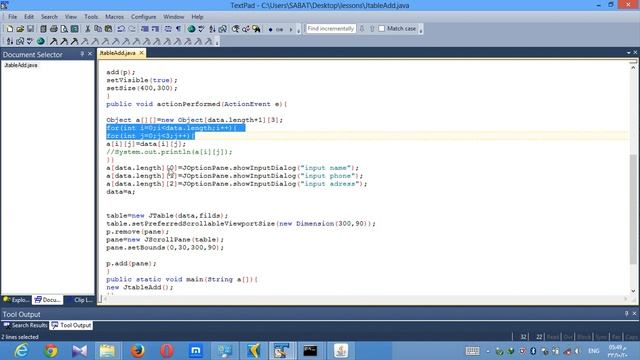Toggle visible paragraph marks icon

click(178, 29)
